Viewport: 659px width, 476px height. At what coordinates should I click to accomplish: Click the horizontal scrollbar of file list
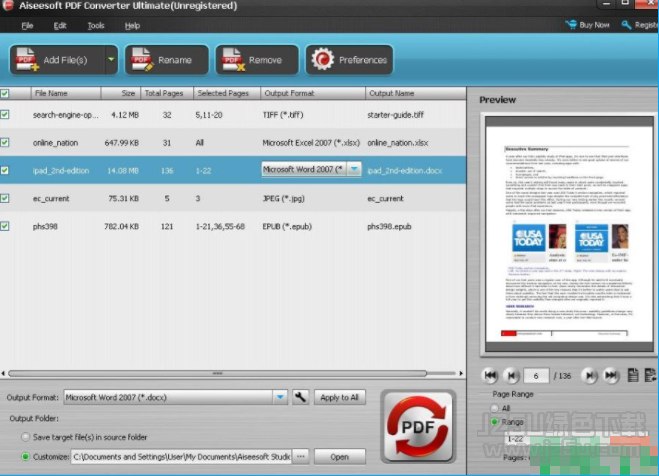(x=217, y=373)
